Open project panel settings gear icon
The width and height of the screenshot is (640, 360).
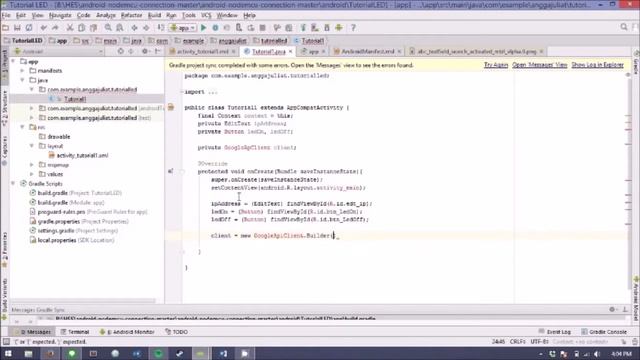click(145, 51)
